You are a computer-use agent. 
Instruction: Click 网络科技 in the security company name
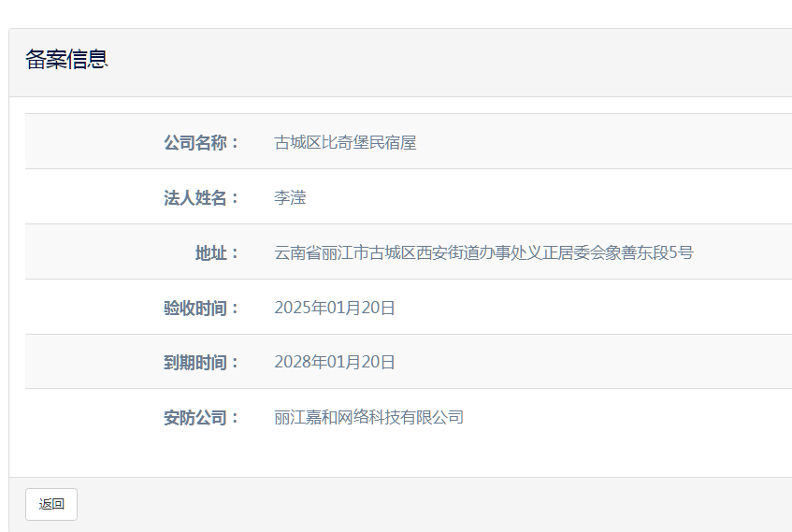tap(369, 417)
